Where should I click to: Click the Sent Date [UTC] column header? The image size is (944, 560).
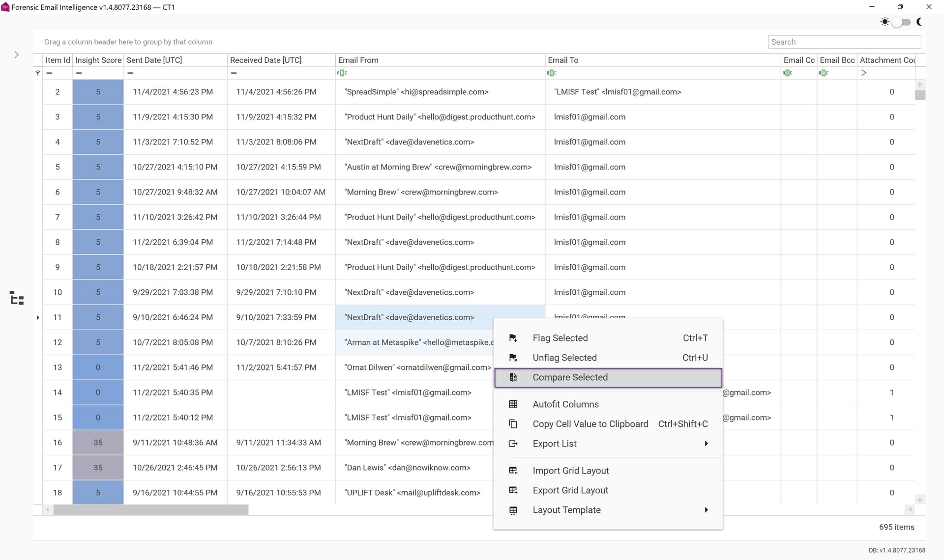(x=154, y=60)
